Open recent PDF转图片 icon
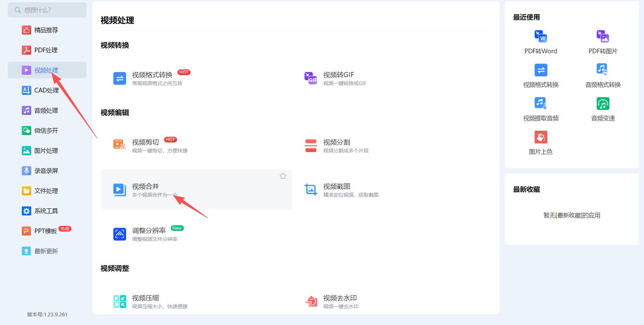644x325 pixels. (603, 37)
